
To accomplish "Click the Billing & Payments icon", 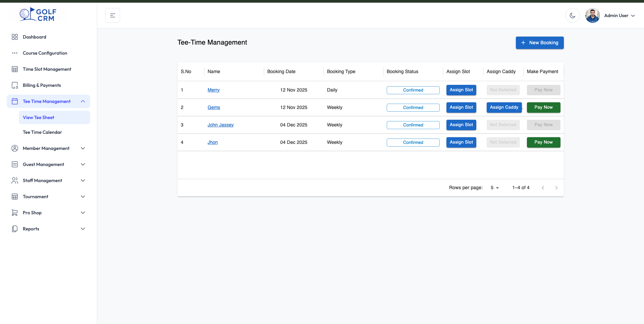I will [15, 85].
